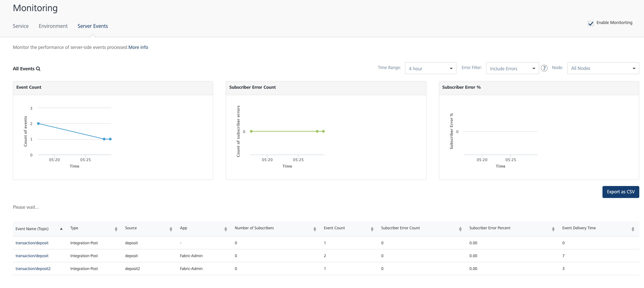This screenshot has width=644, height=288.
Task: Sort by Number of Subscribers arrows
Action: click(x=315, y=229)
